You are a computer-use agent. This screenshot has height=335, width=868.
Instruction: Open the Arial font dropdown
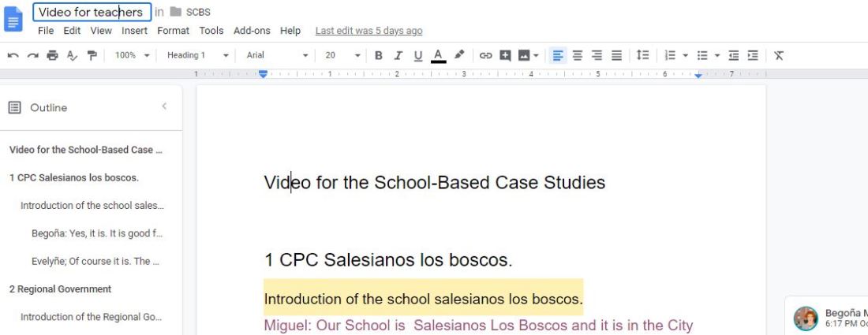pos(277,55)
